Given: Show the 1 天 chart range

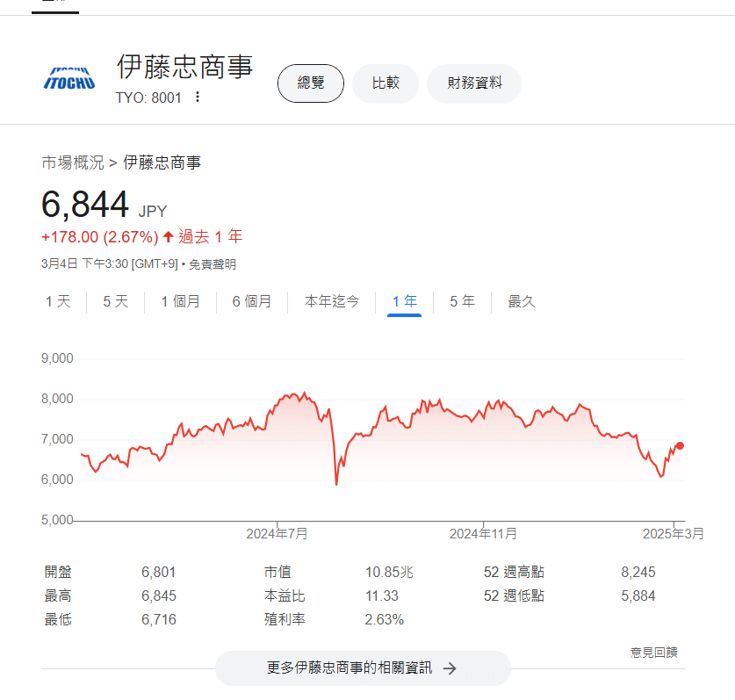Looking at the screenshot, I should [58, 301].
